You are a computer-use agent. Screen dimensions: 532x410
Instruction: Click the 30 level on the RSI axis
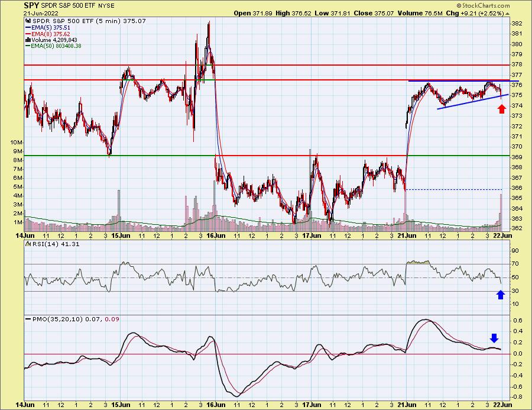pos(515,290)
